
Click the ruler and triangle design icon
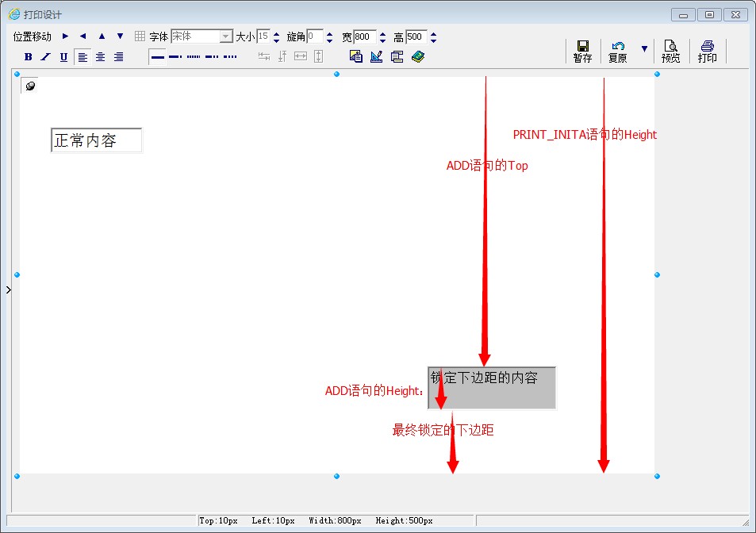(376, 56)
